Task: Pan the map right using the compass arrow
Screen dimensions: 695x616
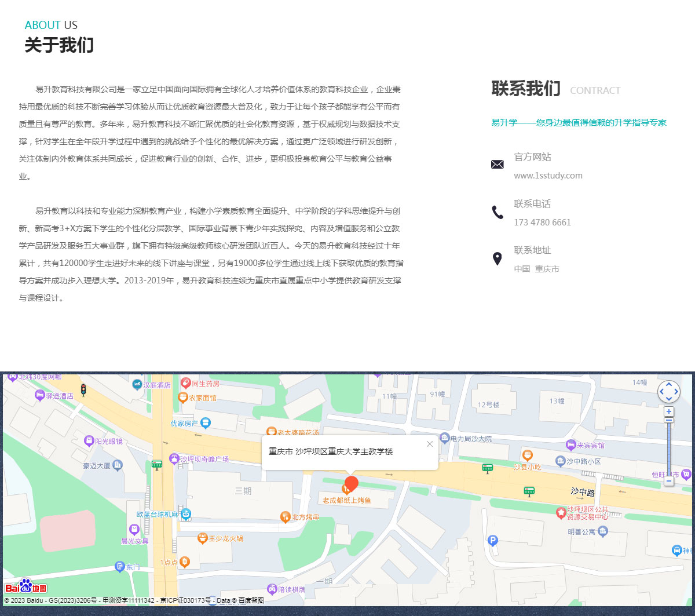Action: 676,392
